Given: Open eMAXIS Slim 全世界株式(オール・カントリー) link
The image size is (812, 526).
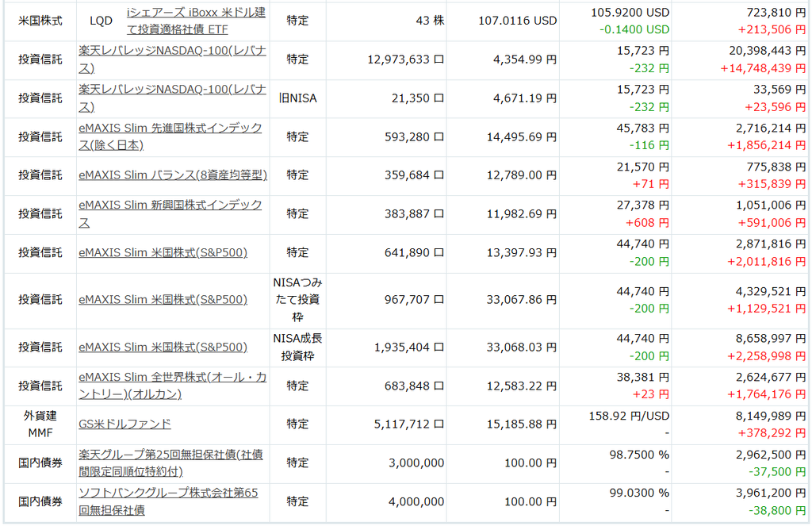Looking at the screenshot, I should coord(172,386).
